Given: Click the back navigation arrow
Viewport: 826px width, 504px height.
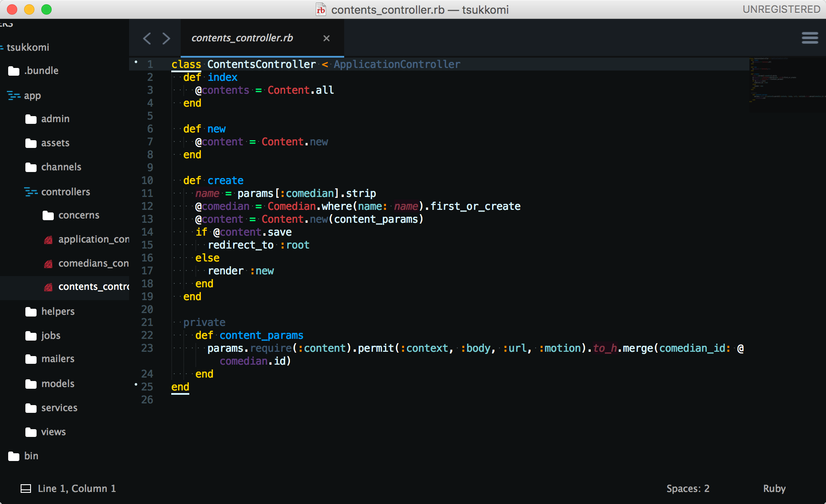Looking at the screenshot, I should (x=147, y=38).
